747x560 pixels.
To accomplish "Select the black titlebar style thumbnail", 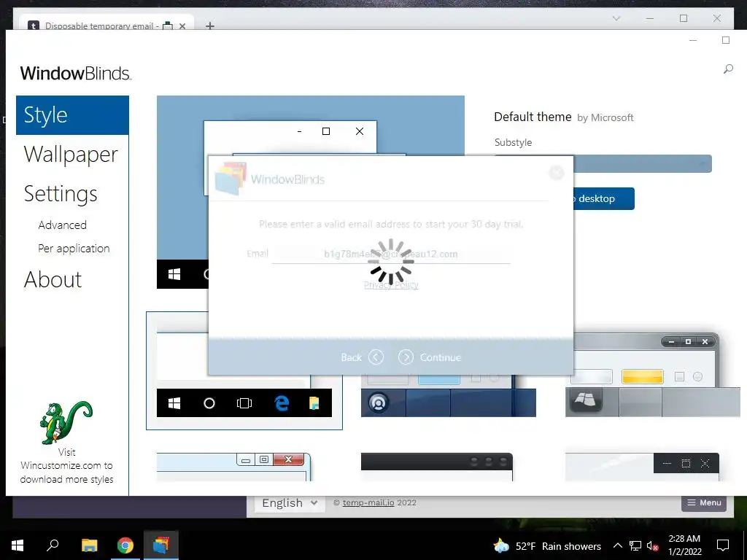I will 437,467.
